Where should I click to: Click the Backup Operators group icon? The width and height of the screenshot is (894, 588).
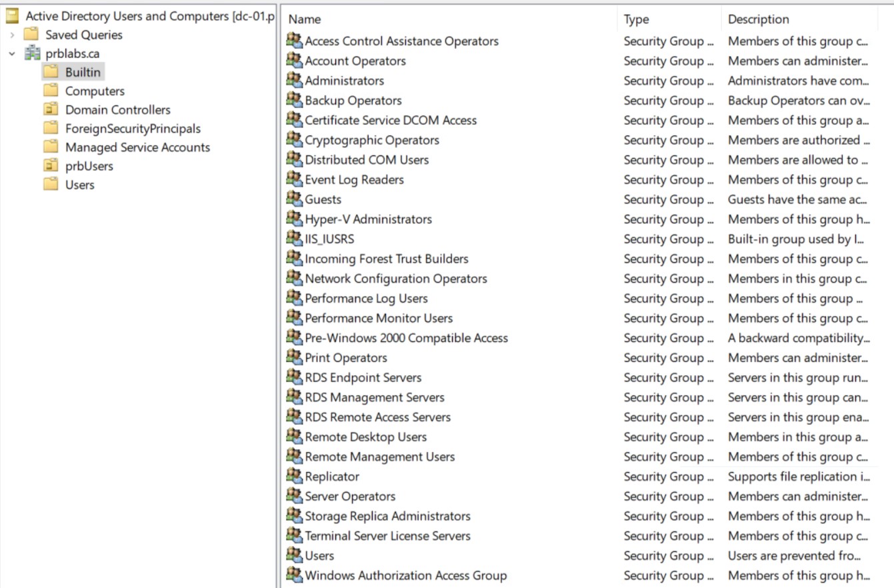coord(294,100)
